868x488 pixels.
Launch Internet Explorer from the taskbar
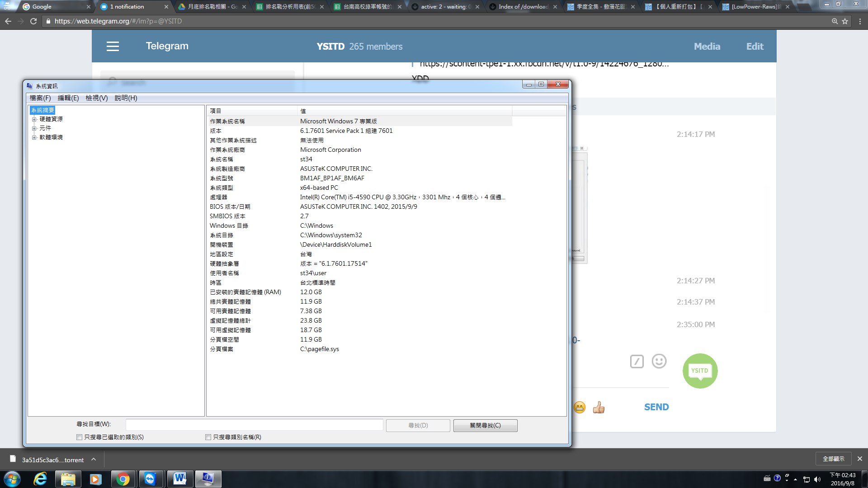41,479
